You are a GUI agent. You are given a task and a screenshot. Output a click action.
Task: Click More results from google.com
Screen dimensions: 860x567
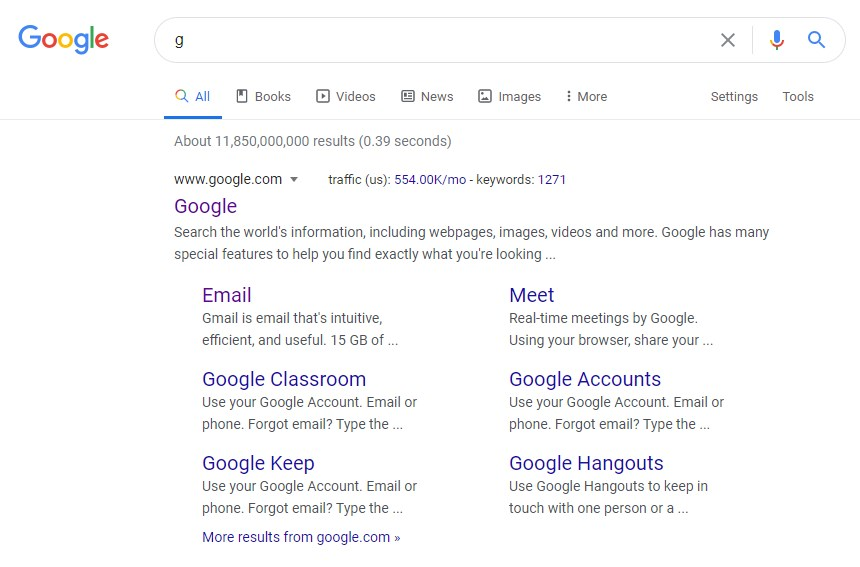pos(301,537)
